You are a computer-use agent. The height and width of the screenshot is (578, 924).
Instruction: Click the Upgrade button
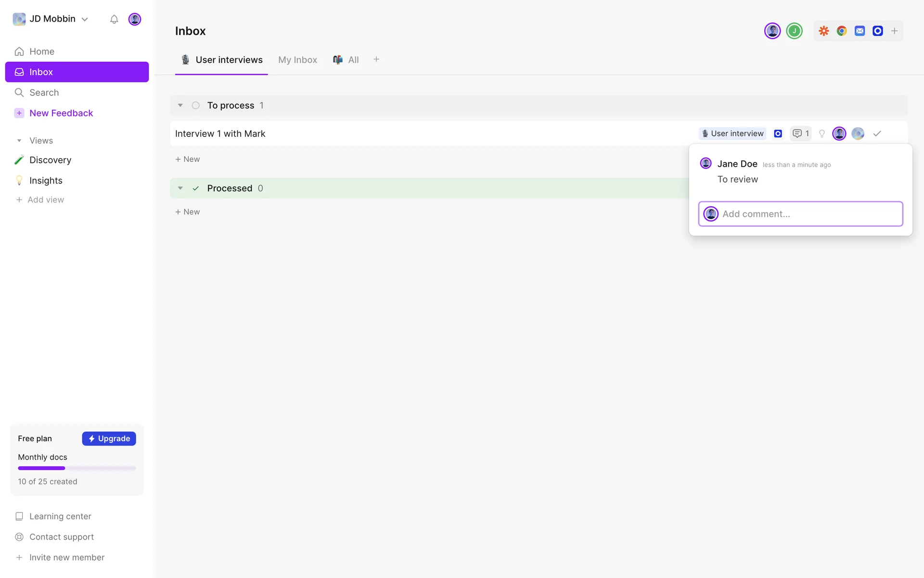click(x=109, y=438)
